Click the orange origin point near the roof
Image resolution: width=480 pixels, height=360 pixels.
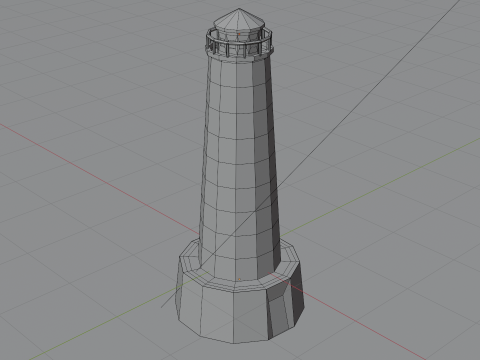tap(239, 34)
